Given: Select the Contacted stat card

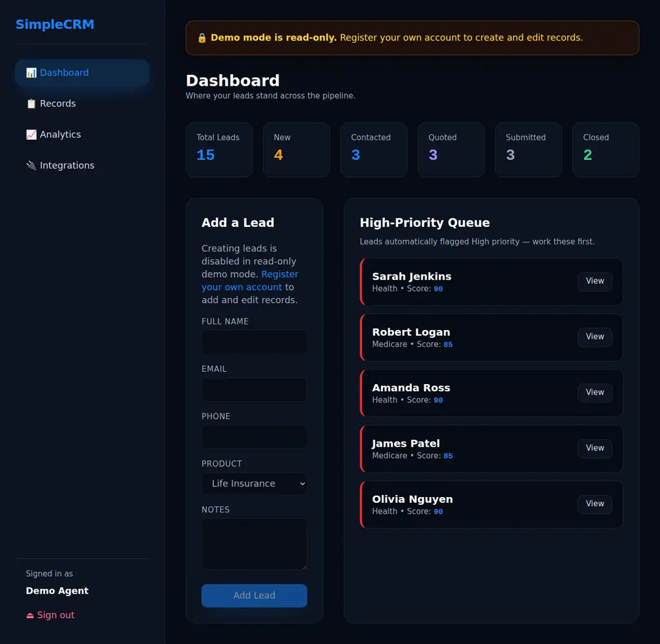Looking at the screenshot, I should click(374, 150).
